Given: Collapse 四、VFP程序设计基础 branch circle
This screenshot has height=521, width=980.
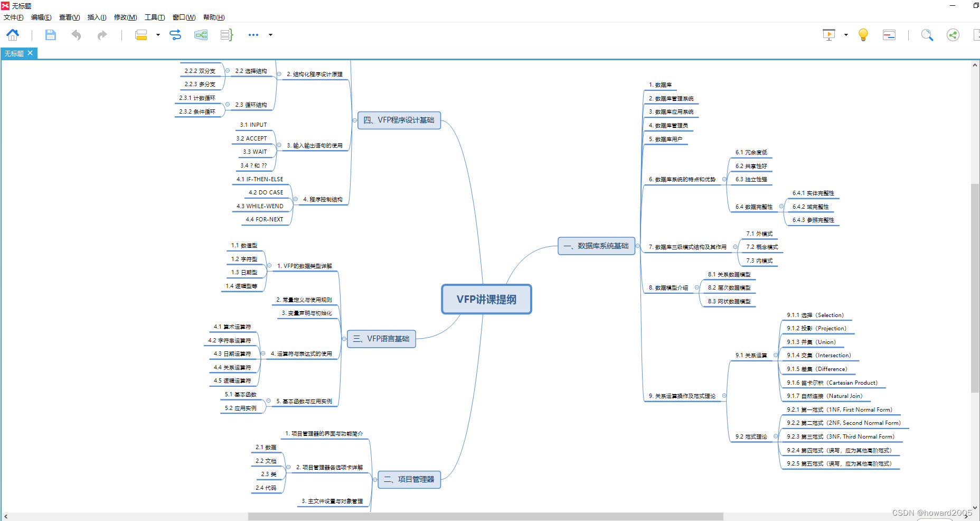Looking at the screenshot, I should 354,120.
